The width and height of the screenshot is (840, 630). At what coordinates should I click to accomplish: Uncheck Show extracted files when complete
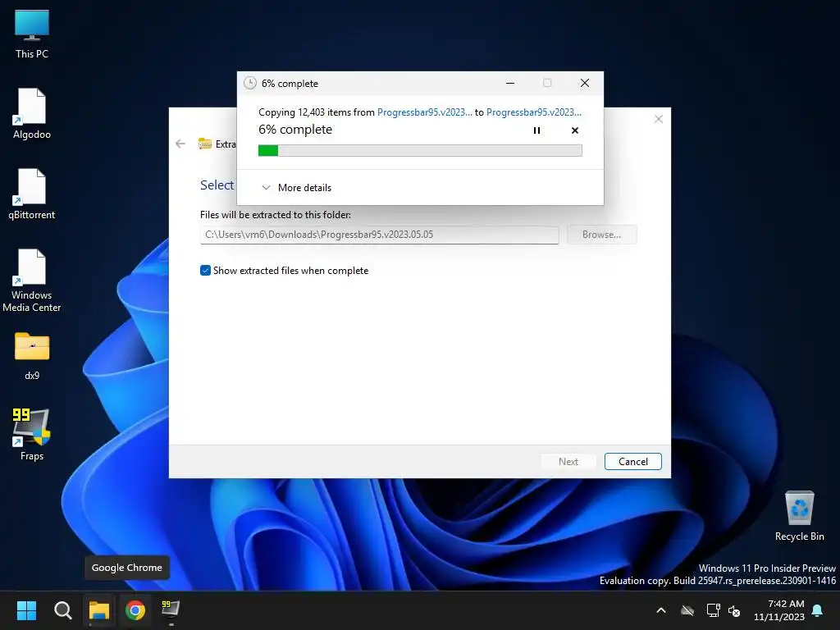point(205,271)
